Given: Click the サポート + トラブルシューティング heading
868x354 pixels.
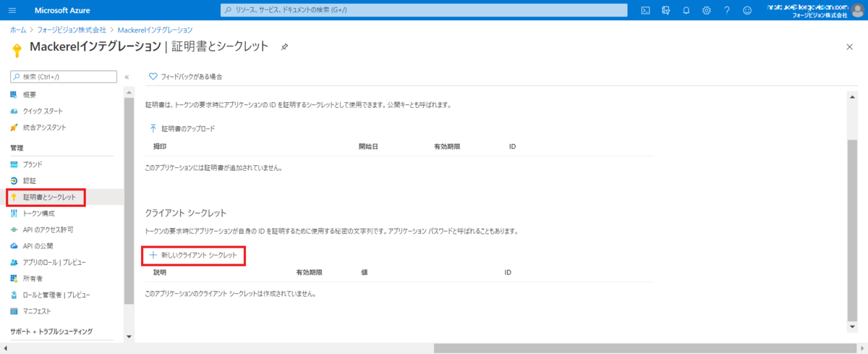Looking at the screenshot, I should pyautogui.click(x=51, y=332).
